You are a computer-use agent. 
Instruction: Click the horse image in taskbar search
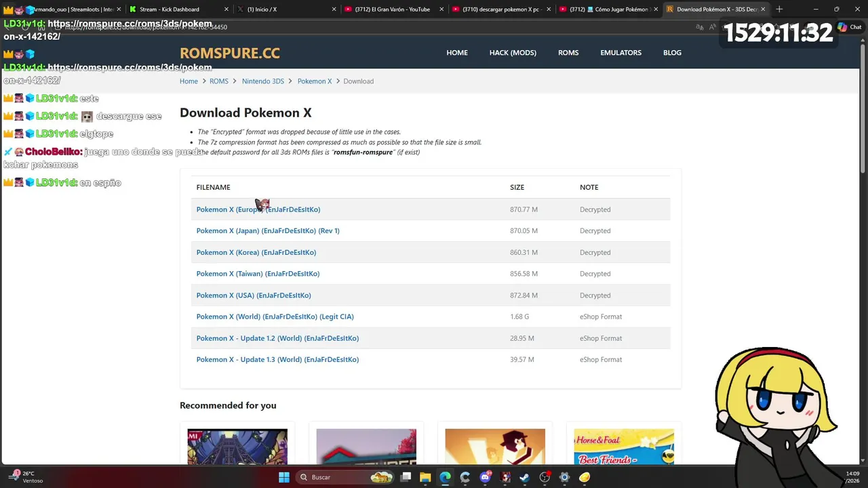[382, 477]
